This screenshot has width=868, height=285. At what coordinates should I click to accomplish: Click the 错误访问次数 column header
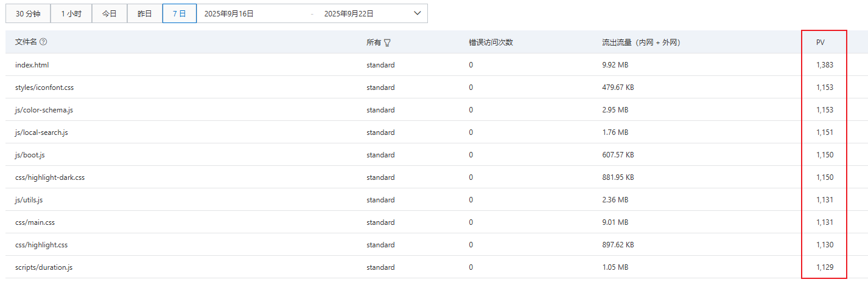(491, 43)
